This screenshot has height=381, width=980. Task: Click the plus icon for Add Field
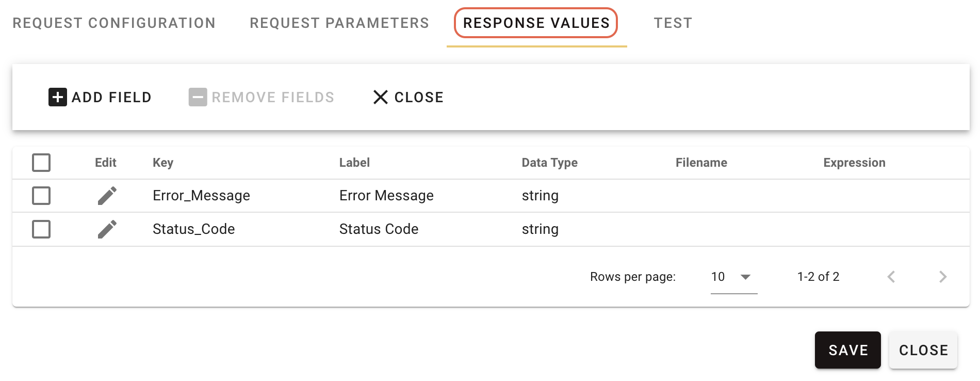58,97
